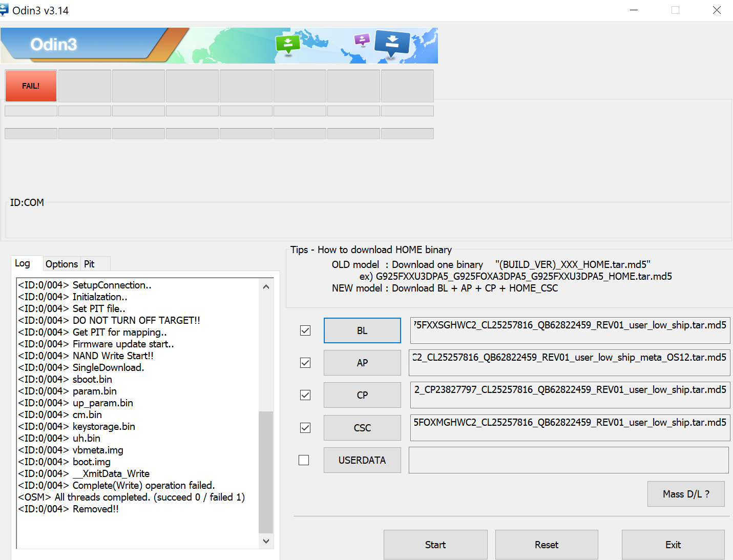This screenshot has width=733, height=560.
Task: Click the CSC file path field
Action: pos(570,428)
